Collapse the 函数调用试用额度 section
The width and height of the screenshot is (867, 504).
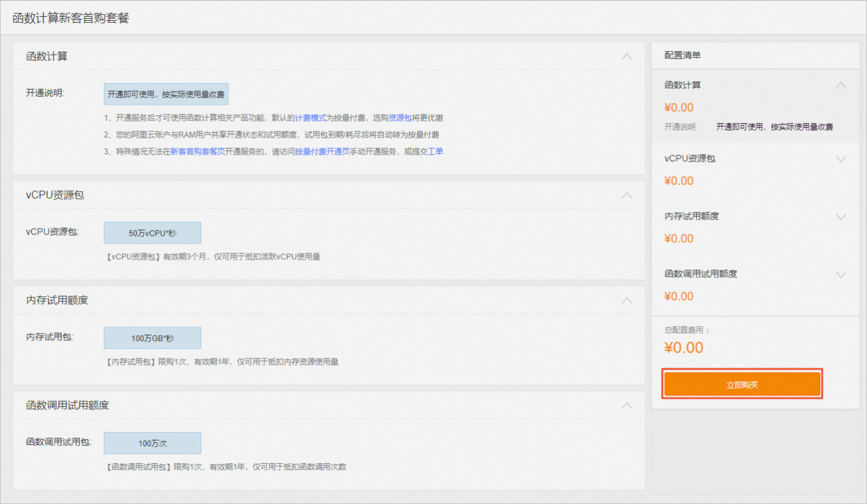[626, 405]
